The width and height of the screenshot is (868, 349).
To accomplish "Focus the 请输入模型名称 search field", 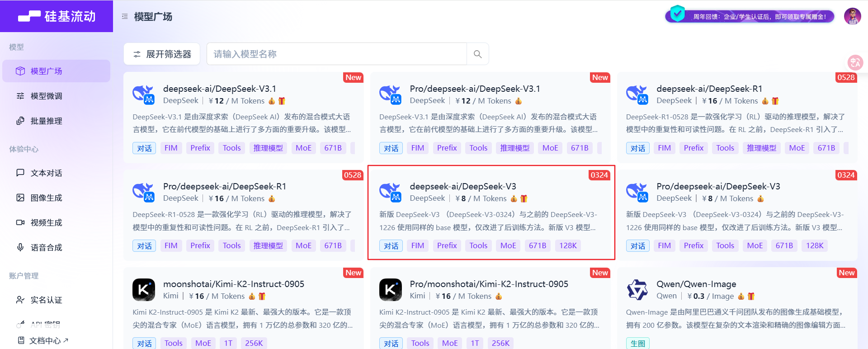I will [337, 54].
